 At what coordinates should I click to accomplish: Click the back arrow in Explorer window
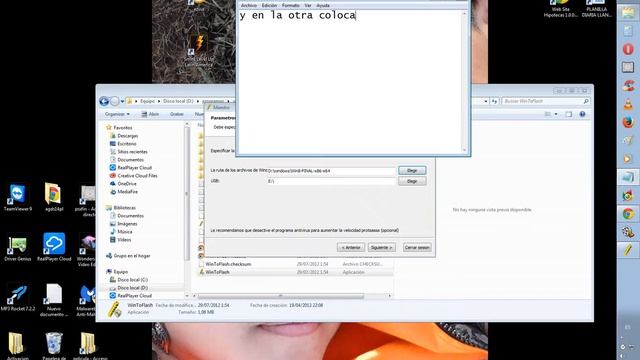(x=104, y=101)
